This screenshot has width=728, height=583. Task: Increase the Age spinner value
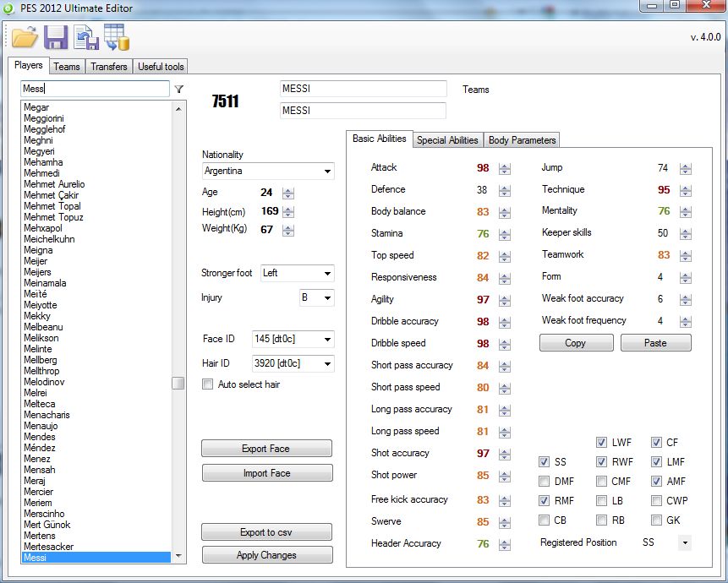288,190
